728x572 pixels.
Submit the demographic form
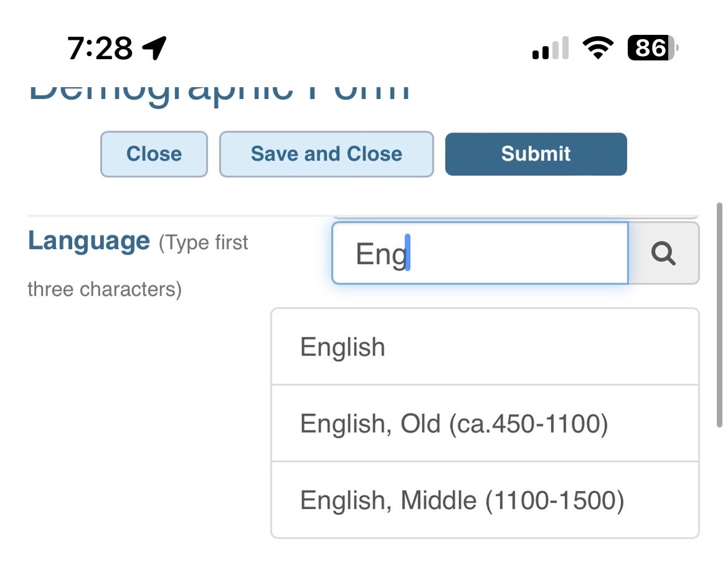[x=536, y=154]
